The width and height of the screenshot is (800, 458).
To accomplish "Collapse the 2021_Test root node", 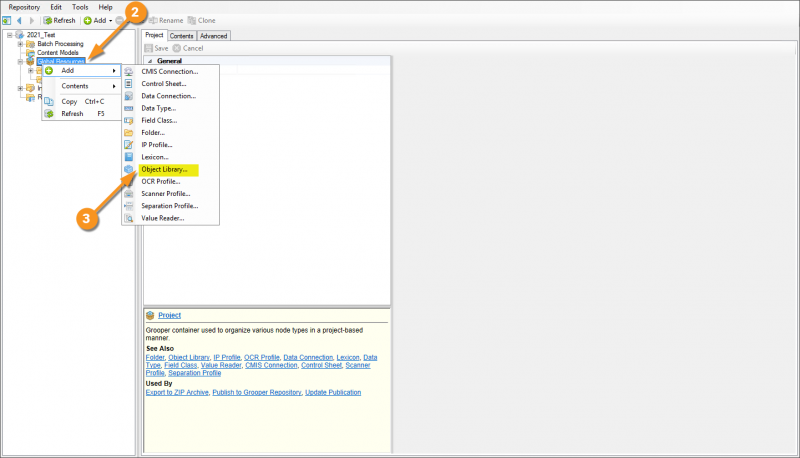I will tap(10, 35).
